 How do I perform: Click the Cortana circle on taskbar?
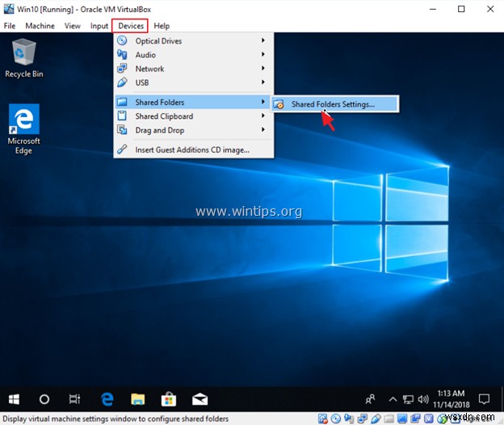click(x=44, y=399)
